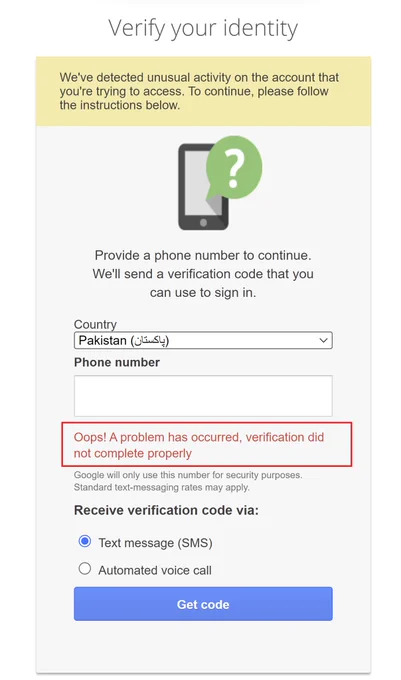
Task: Choose the Automated voice call option
Action: pyautogui.click(x=85, y=569)
